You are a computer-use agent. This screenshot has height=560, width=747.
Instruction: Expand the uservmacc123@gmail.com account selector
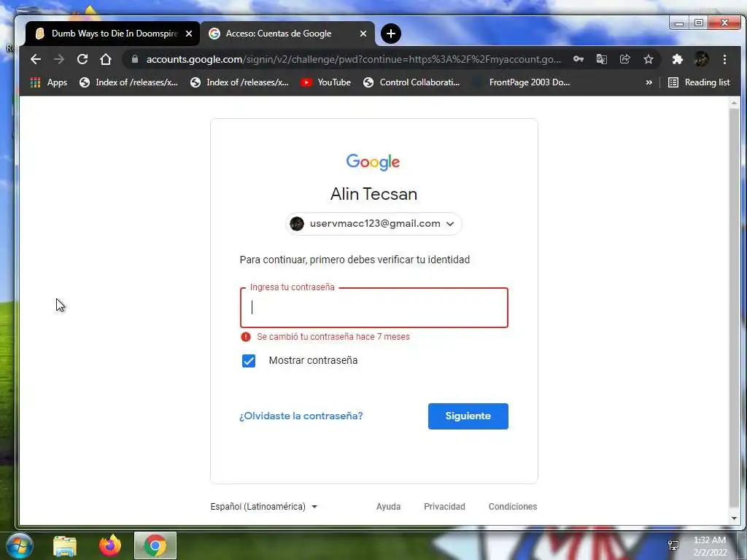[x=374, y=224]
